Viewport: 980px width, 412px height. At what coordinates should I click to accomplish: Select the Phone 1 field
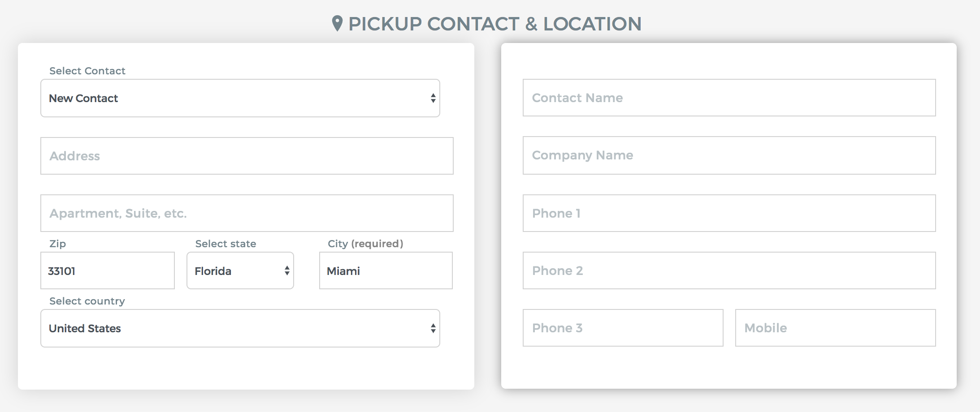click(x=729, y=213)
